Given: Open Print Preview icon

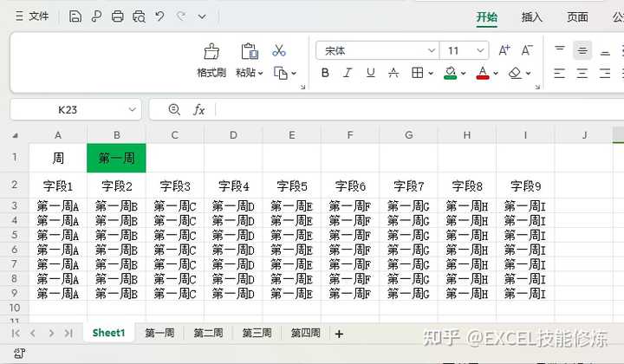Looking at the screenshot, I should [x=139, y=16].
